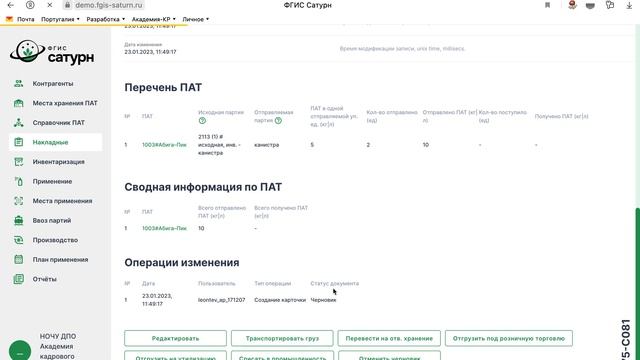Click the browser profile account icon

pyautogui.click(x=30, y=5)
